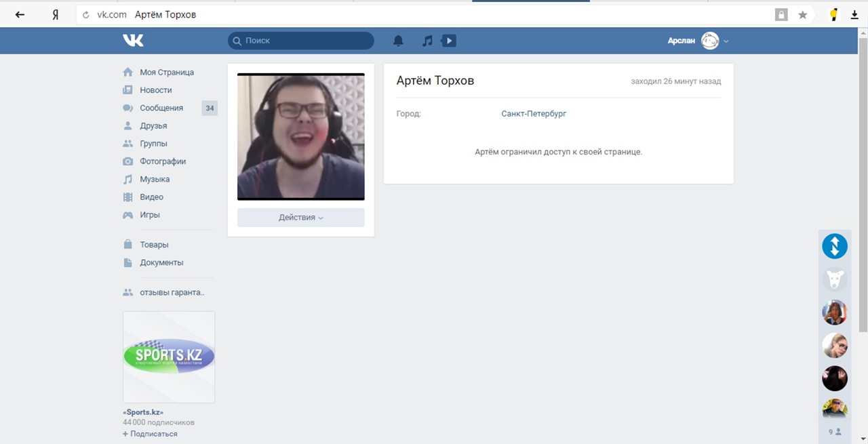
Task: Click the Санкт-Петербург city link
Action: point(534,114)
